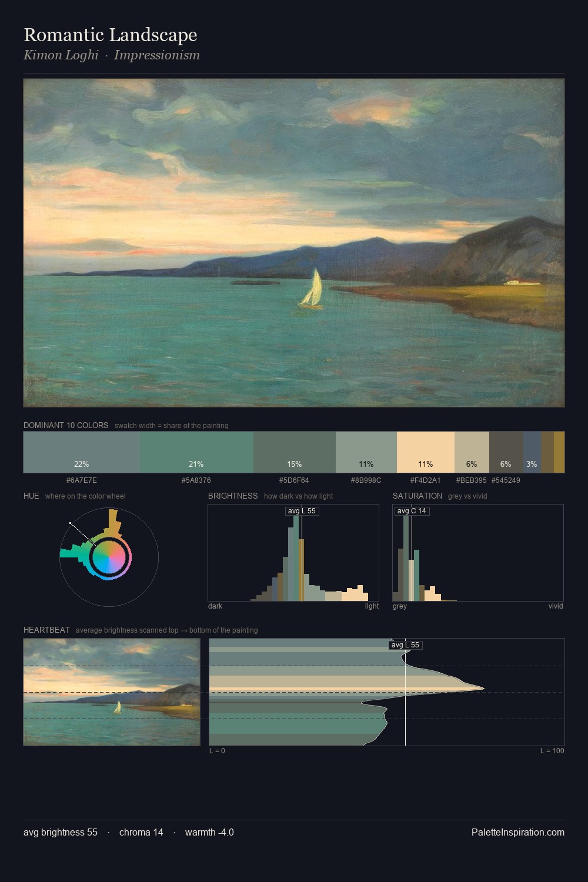588x882 pixels.
Task: Click the 'BRIGHTNESS' section heading
Action: [x=233, y=496]
